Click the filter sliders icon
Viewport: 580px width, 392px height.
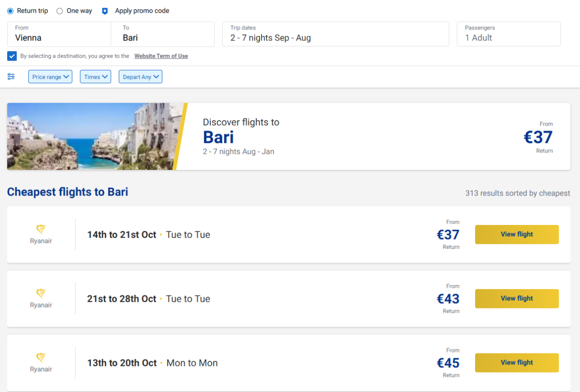click(x=11, y=77)
